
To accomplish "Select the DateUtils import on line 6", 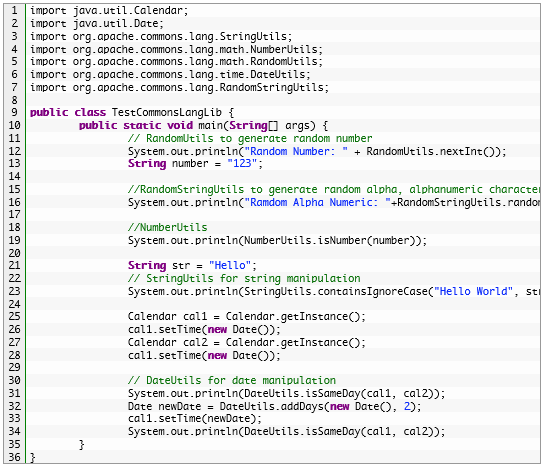I will click(x=170, y=74).
